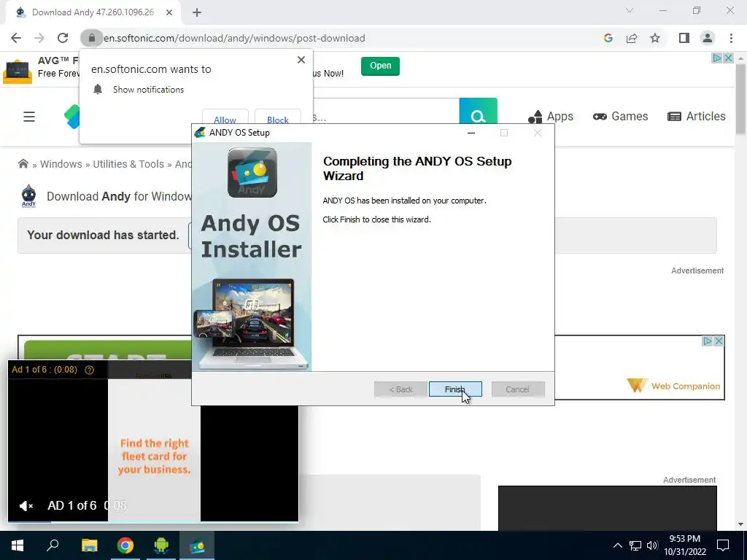Click the Windows breadcrumb link
The height and width of the screenshot is (560, 747).
(61, 164)
